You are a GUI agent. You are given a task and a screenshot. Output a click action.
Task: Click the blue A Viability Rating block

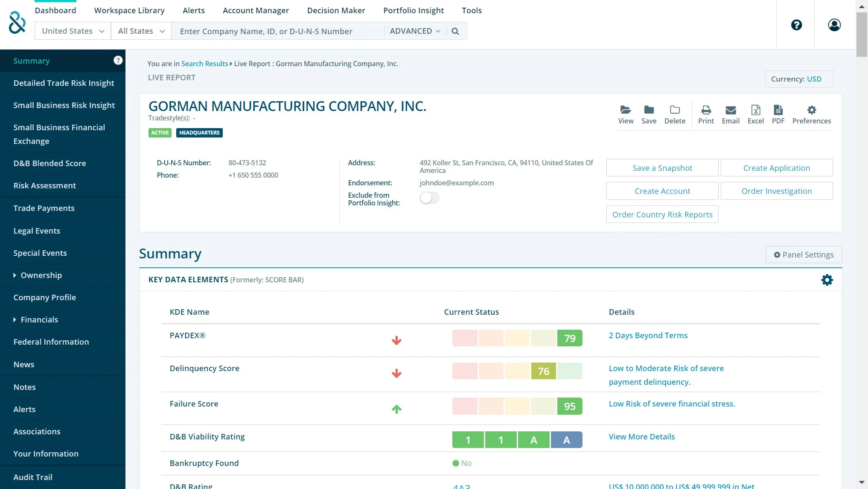pos(566,440)
